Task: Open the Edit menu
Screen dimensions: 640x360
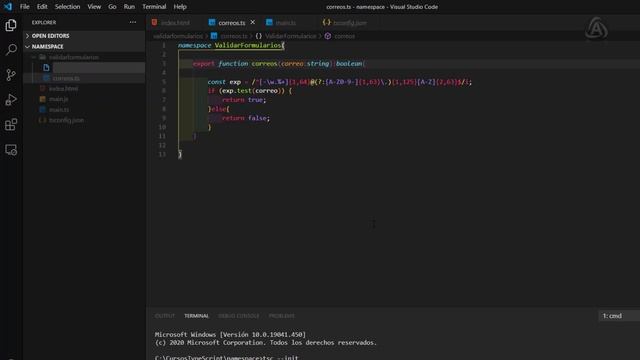Action: [42, 7]
